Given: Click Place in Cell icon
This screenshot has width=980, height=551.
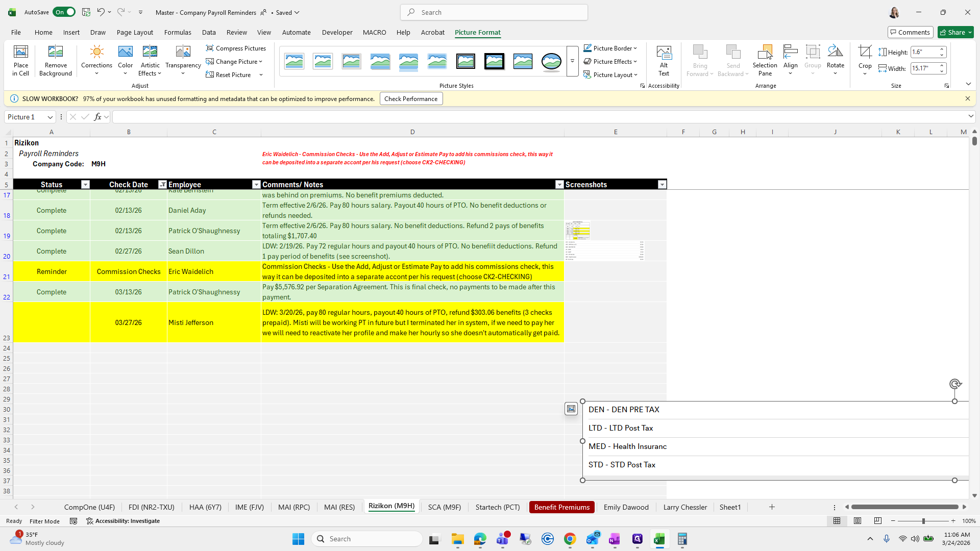Looking at the screenshot, I should click(x=21, y=52).
